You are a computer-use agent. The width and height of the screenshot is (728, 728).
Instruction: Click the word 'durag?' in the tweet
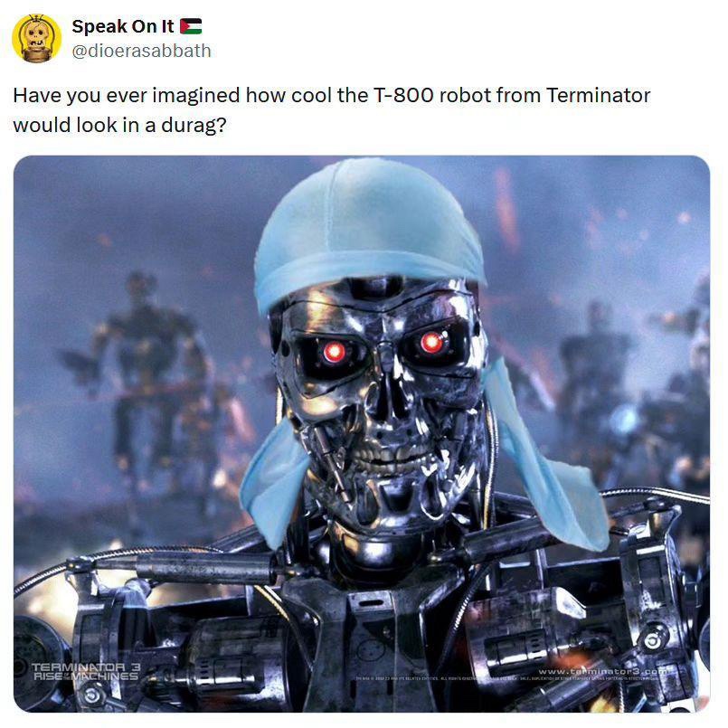[x=194, y=125]
